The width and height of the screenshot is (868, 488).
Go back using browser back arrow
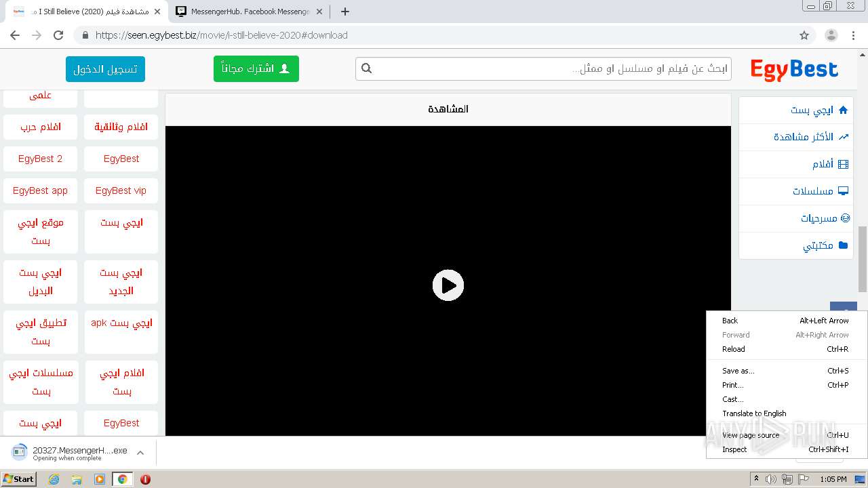15,35
